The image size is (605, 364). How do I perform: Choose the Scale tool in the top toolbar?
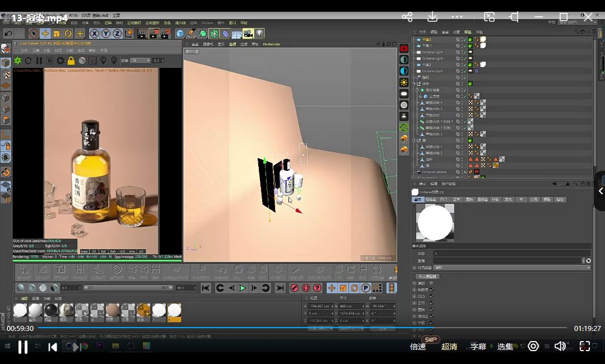pos(57,34)
